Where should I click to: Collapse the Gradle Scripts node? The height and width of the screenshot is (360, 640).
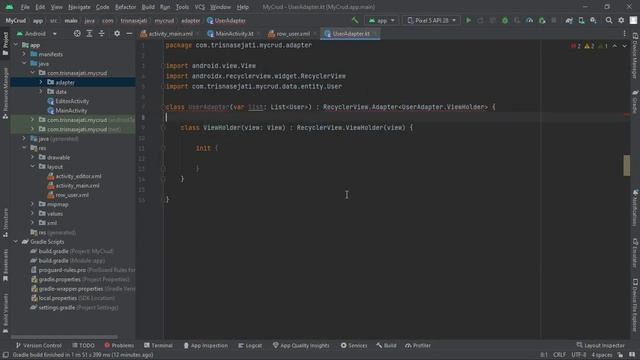tap(16, 242)
